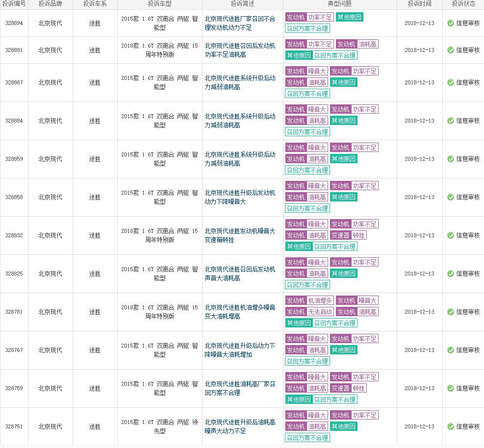Screen dimensions: 484x448
Task: Click verification icon on complaint 328891 row
Action: coord(450,50)
